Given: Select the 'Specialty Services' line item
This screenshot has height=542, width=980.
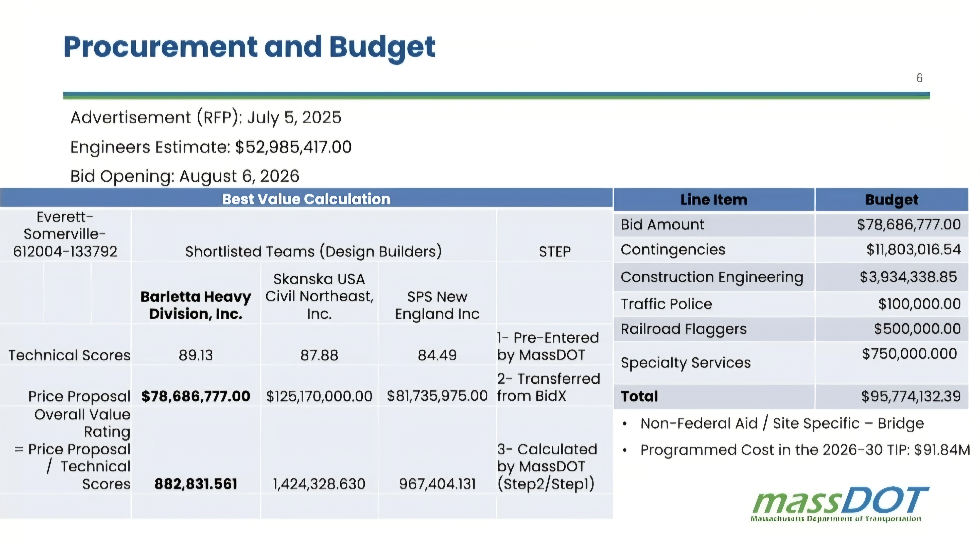Looking at the screenshot, I should tap(686, 363).
